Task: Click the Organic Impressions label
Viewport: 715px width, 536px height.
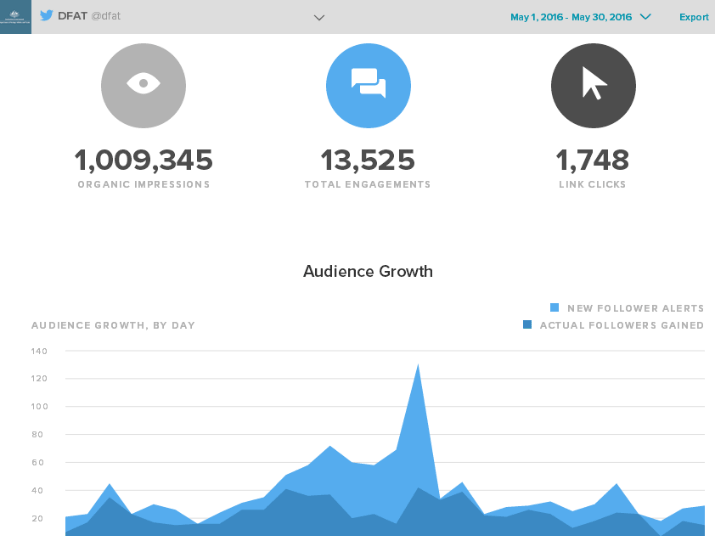Action: [144, 184]
